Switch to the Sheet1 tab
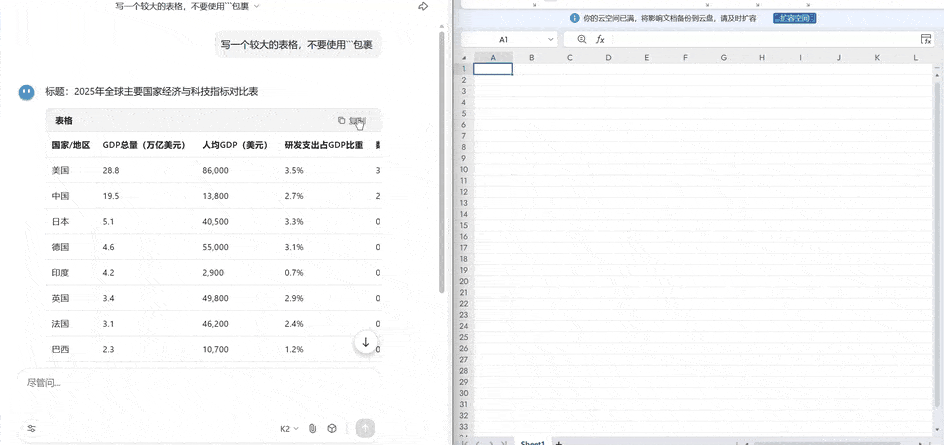Image resolution: width=944 pixels, height=445 pixels. pos(532,443)
